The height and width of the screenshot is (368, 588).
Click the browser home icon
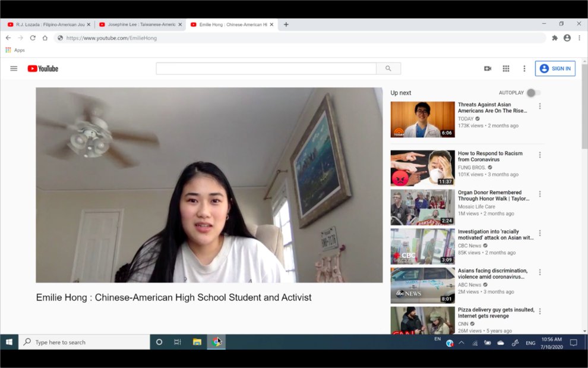[x=45, y=38]
